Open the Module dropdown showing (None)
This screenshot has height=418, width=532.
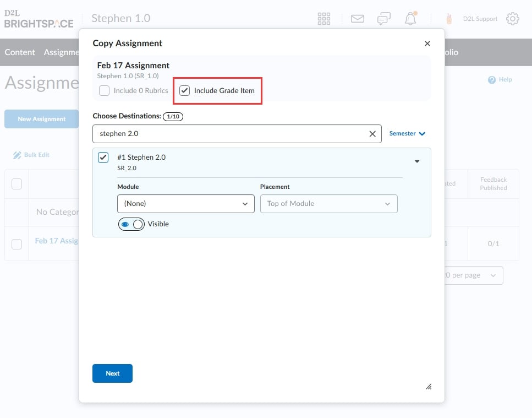click(186, 204)
